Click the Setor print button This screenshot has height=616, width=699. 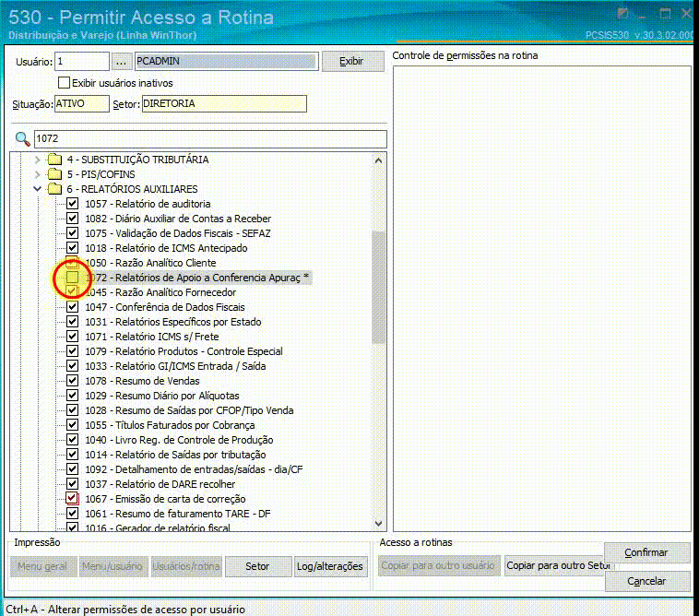point(257,566)
